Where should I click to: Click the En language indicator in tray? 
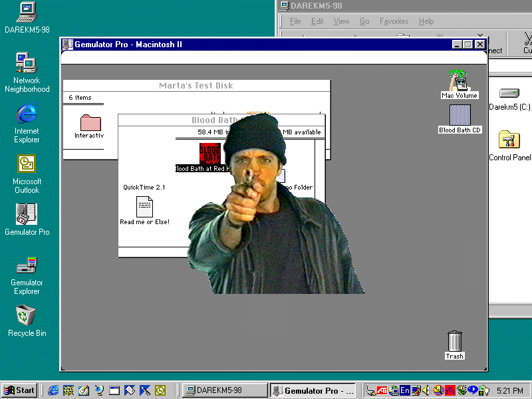(405, 390)
